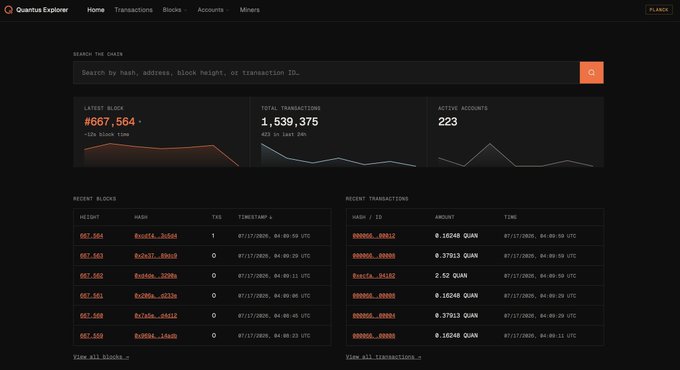Open the hash link for block 667,561
Image resolution: width=680 pixels, height=370 pixels.
(156, 295)
